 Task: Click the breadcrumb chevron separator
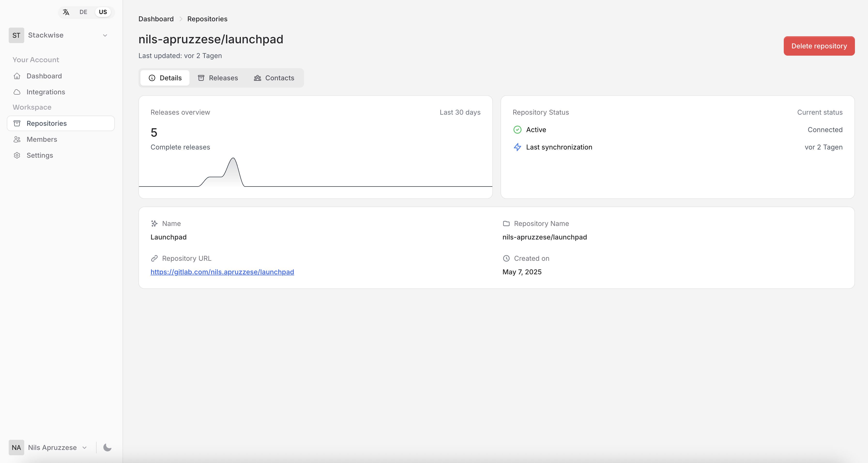[181, 19]
